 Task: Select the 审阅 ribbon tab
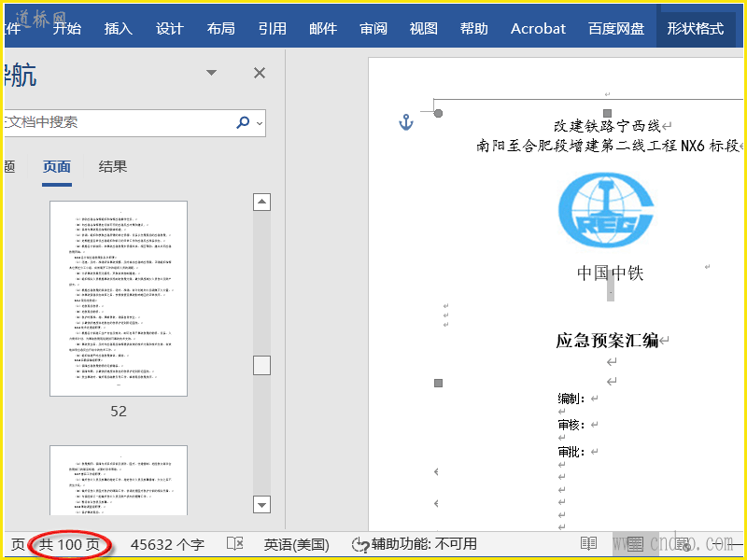(x=373, y=29)
